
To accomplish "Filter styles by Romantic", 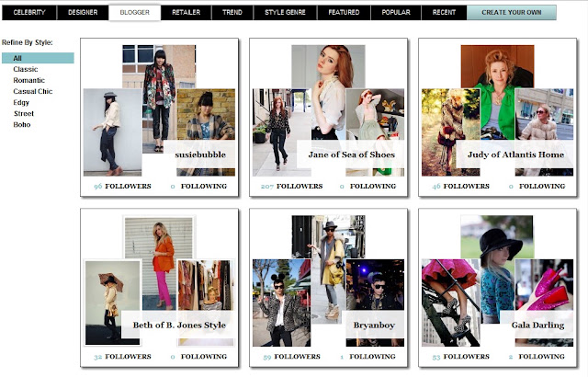I will 28,80.
